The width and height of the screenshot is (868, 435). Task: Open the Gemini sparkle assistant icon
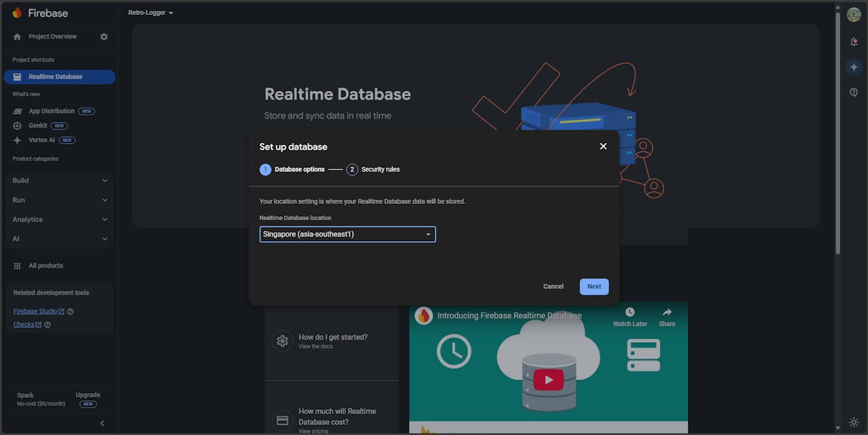854,67
